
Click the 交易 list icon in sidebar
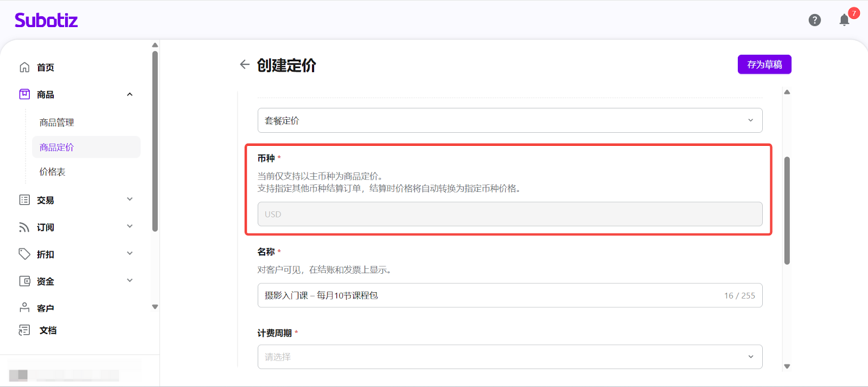[x=24, y=200]
